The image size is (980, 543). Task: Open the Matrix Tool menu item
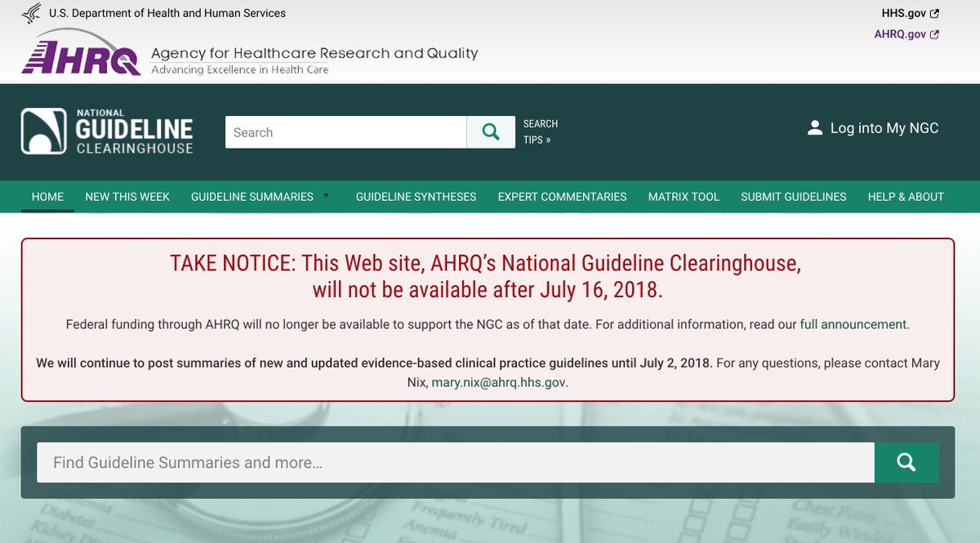(x=684, y=197)
